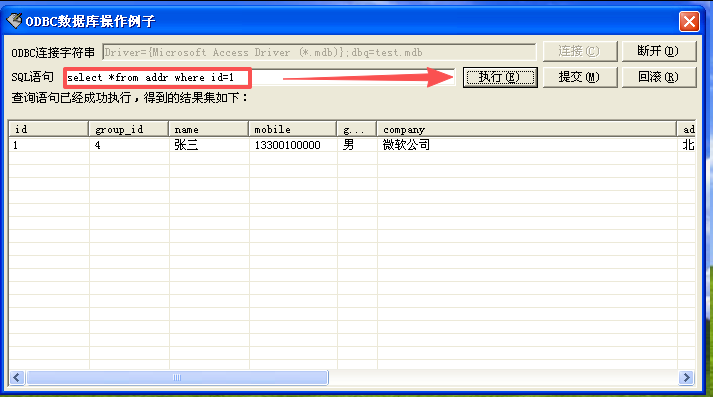713x397 pixels.
Task: Click the SQL语句 label
Action: coord(32,77)
